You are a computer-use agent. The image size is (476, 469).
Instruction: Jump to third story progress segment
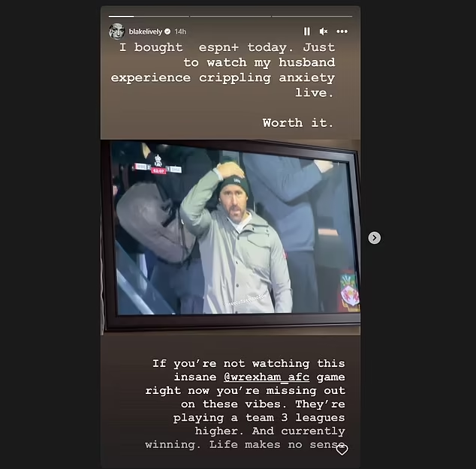(x=312, y=17)
